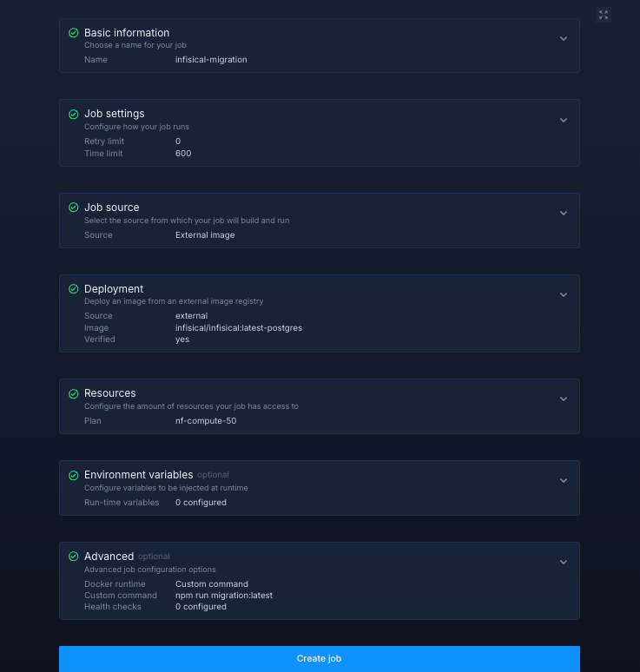This screenshot has height=672, width=640.
Task: Expand the Advanced options chevron
Action: [563, 563]
